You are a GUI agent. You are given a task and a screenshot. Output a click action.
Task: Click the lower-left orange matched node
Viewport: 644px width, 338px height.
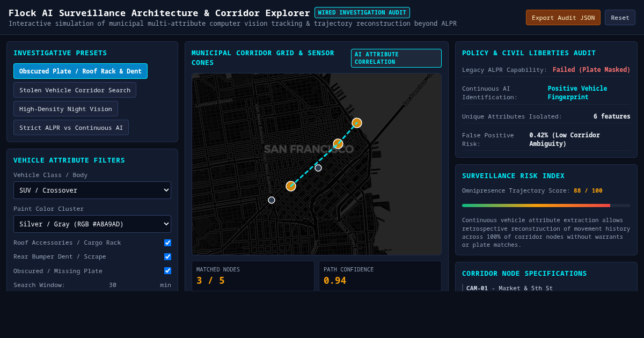coord(291,186)
